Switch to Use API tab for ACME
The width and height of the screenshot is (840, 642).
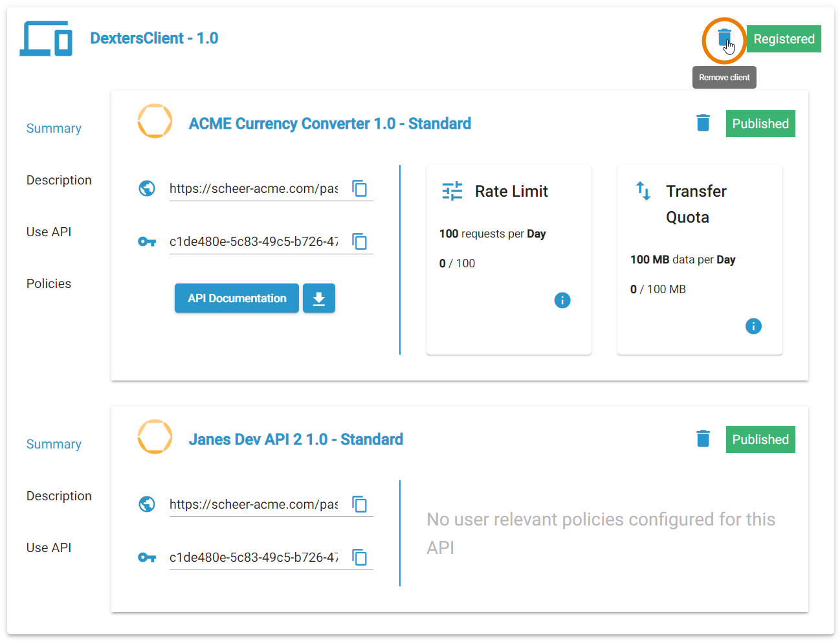point(49,232)
